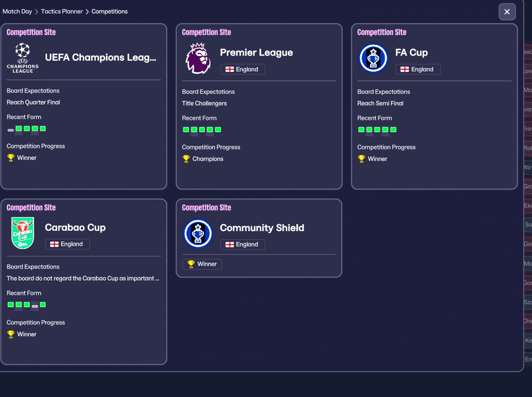Screen dimensions: 532x397
Task: Click the draw marker in Champions League form
Action: point(11,130)
